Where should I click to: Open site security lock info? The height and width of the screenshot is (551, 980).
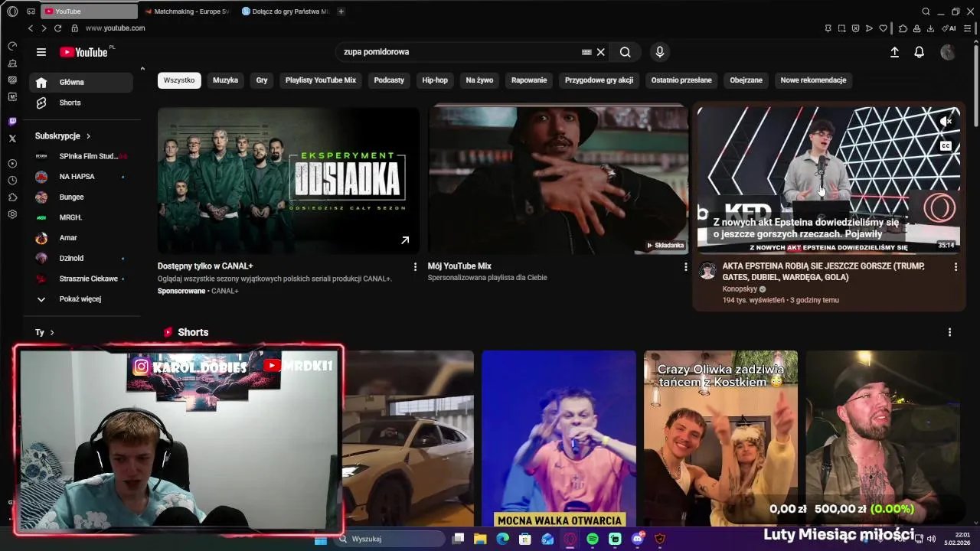(x=74, y=28)
